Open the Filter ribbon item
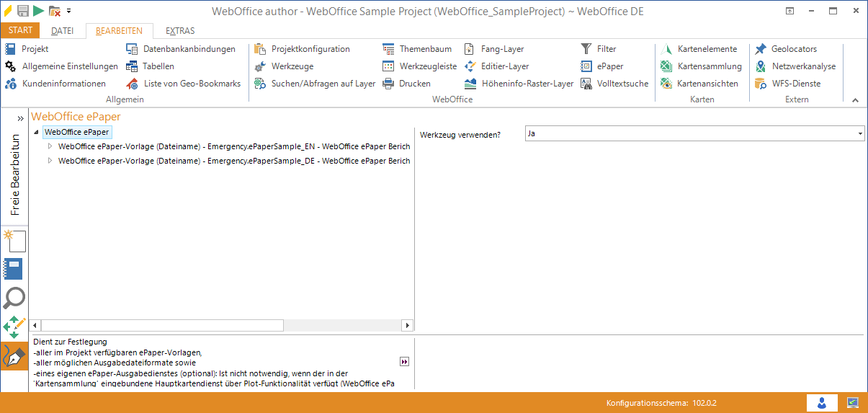This screenshot has width=868, height=413. pyautogui.click(x=599, y=49)
